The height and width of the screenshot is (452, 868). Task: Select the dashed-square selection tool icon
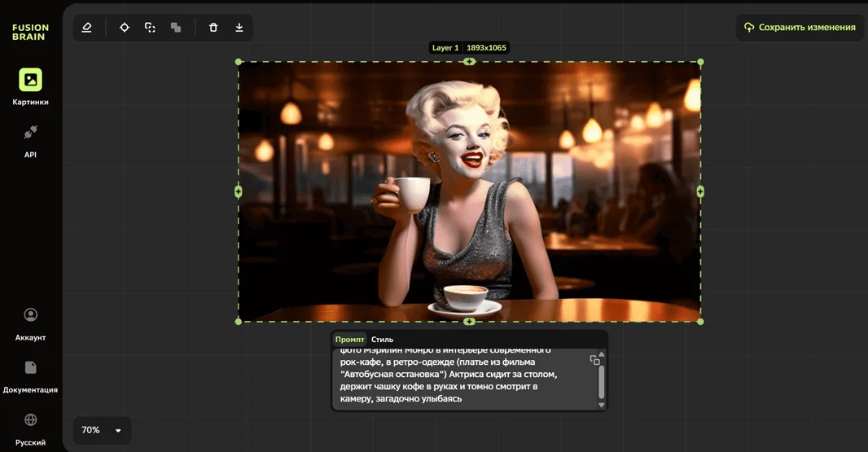point(150,28)
